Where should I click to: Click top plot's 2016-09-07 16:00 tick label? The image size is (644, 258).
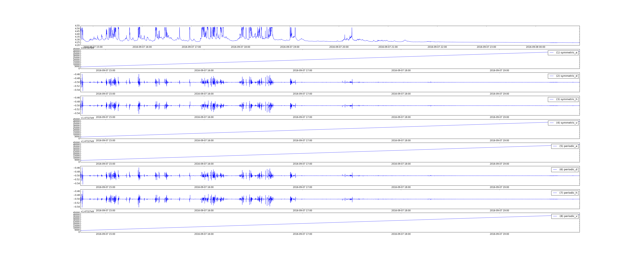coord(142,47)
